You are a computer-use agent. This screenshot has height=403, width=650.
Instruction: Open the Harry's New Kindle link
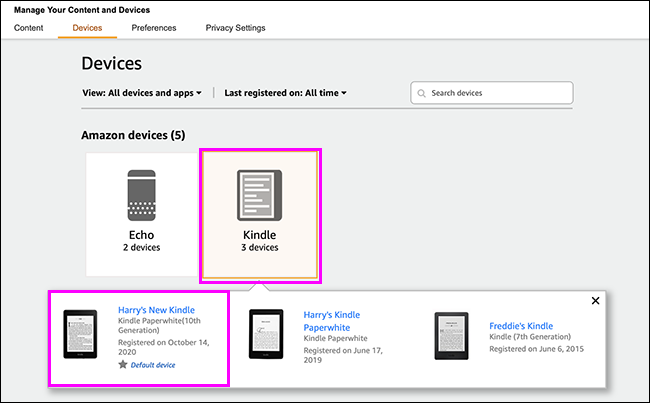tap(156, 310)
